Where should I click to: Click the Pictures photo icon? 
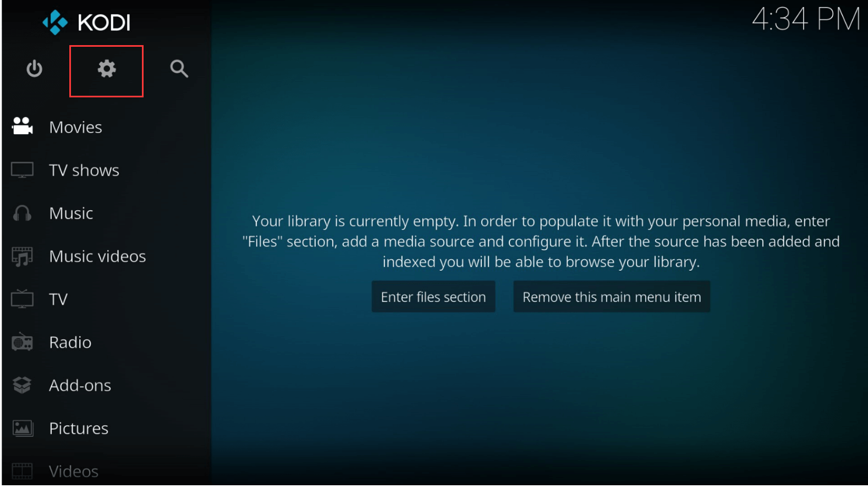point(23,428)
